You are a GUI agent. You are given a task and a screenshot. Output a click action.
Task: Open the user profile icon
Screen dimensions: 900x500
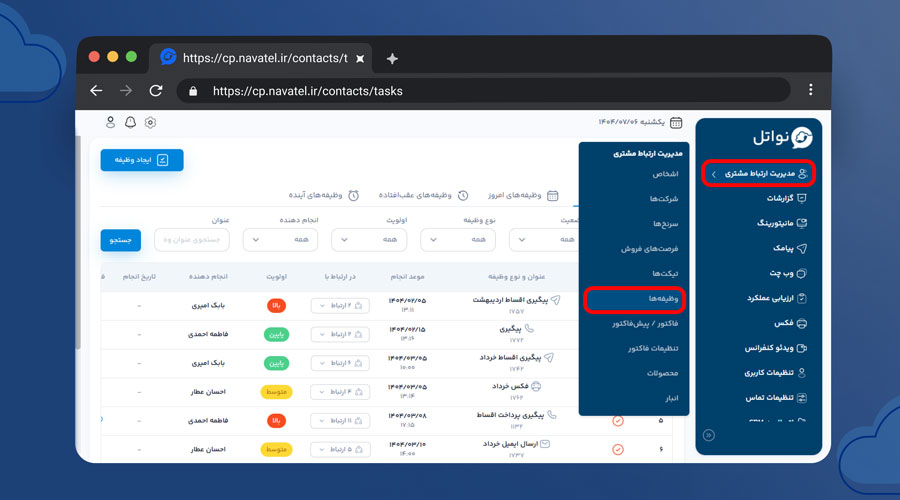point(110,122)
